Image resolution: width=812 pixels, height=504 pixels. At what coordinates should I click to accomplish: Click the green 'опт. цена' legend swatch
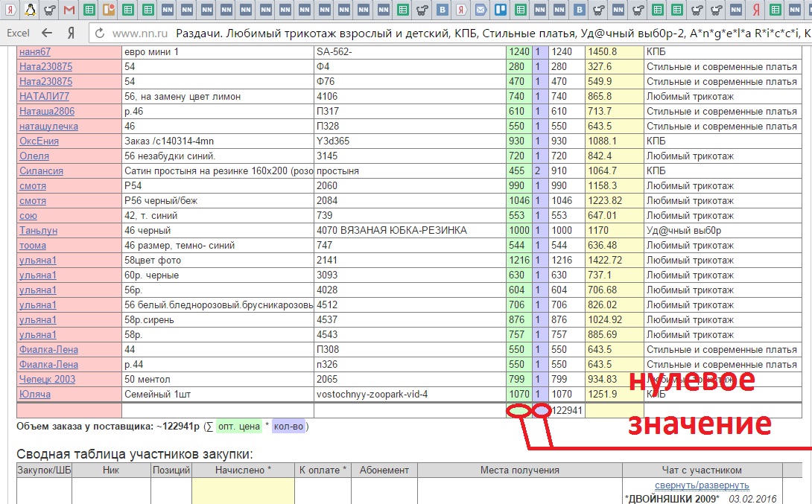point(238,427)
